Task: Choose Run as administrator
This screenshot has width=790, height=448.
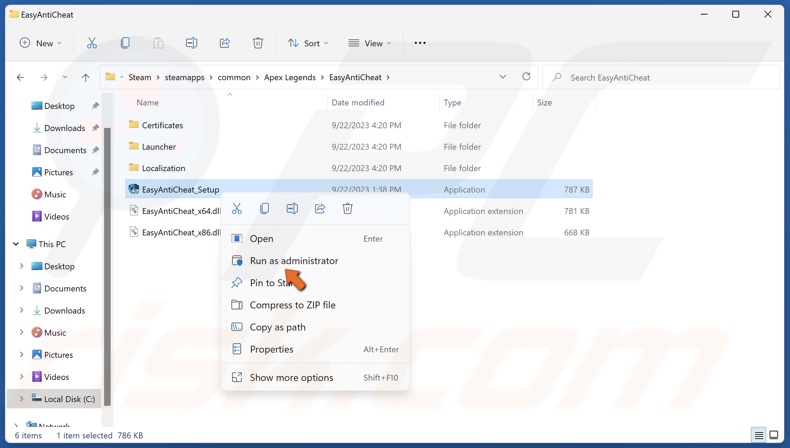Action: (x=315, y=261)
